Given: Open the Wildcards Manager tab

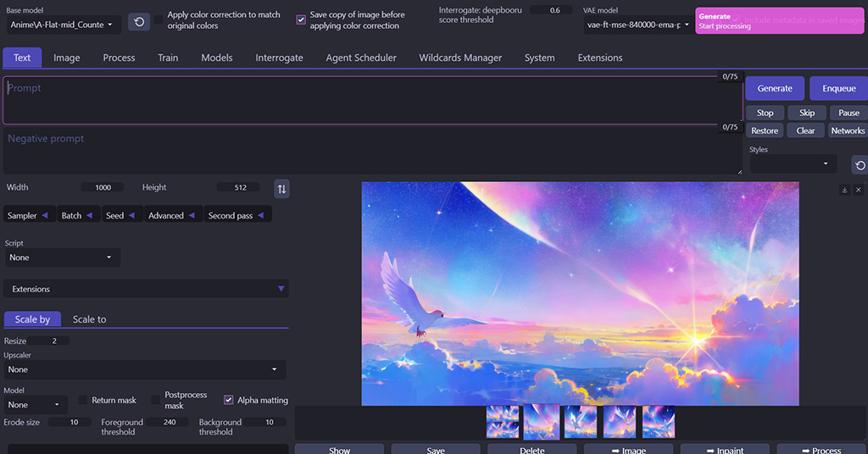Looking at the screenshot, I should pyautogui.click(x=460, y=58).
